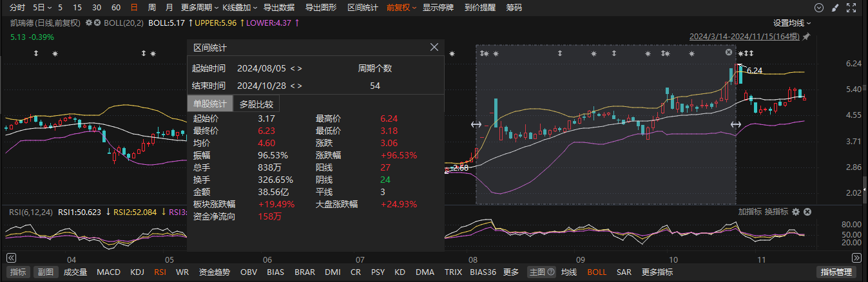Click the paintbrush drawing tool icon
Screen dimensions: 868x282
click(x=835, y=8)
